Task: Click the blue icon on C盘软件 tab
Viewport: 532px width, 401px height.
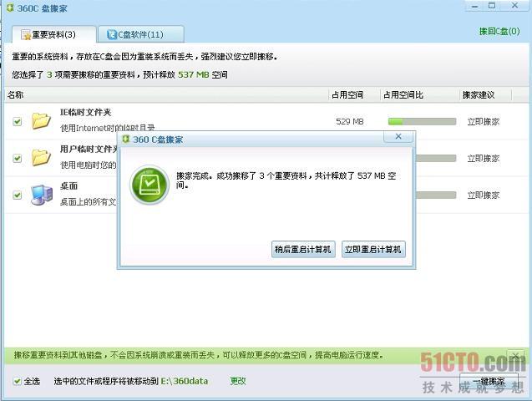Action: pos(112,34)
